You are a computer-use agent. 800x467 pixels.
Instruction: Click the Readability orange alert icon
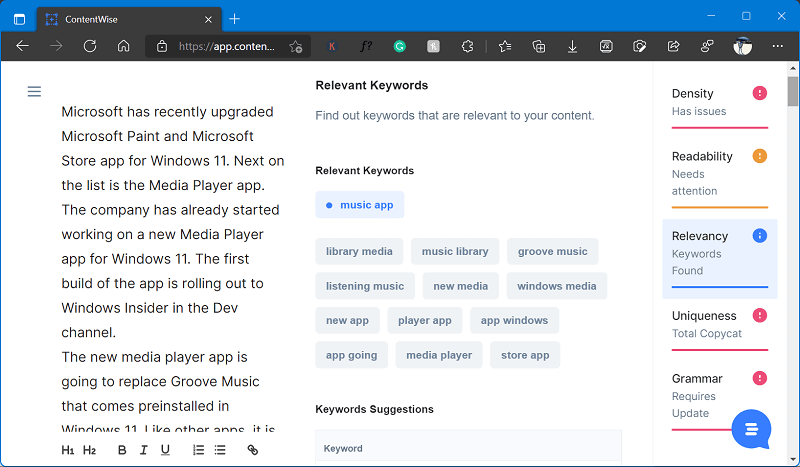(760, 156)
